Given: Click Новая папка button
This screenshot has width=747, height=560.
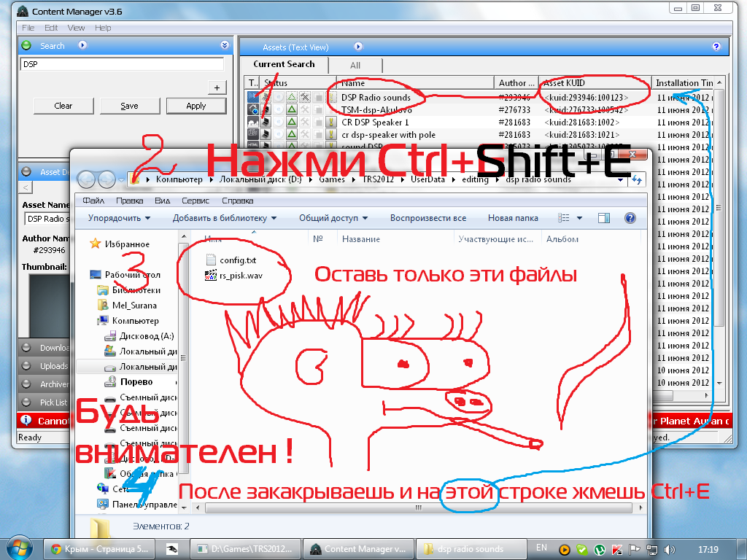Looking at the screenshot, I should point(513,218).
